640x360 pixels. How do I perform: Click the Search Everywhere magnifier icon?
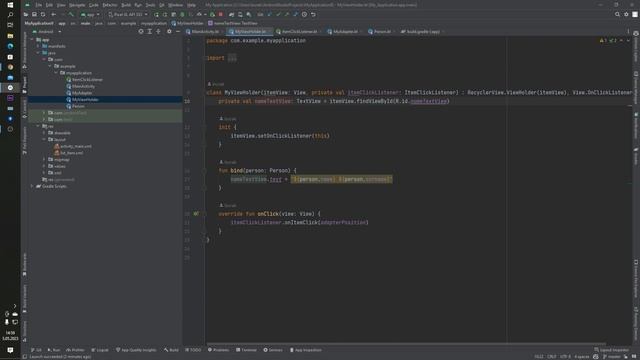click(x=617, y=14)
